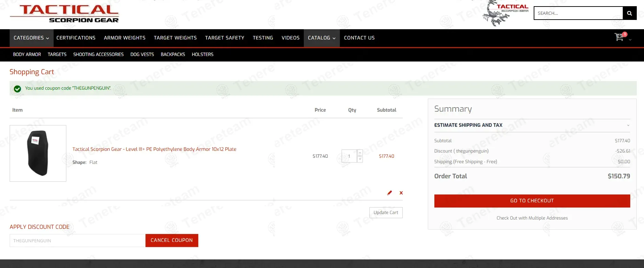Viewport: 644px width, 268px height.
Task: Expand the Catalog dropdown menu
Action: pos(322,38)
